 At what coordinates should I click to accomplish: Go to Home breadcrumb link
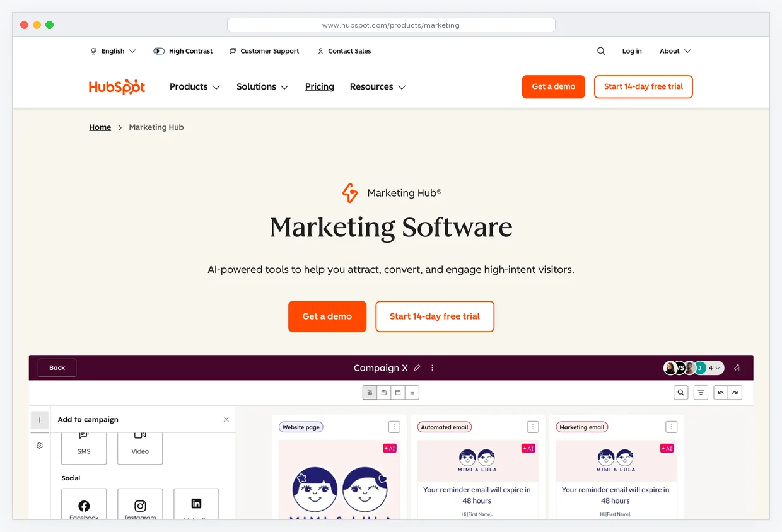100,127
